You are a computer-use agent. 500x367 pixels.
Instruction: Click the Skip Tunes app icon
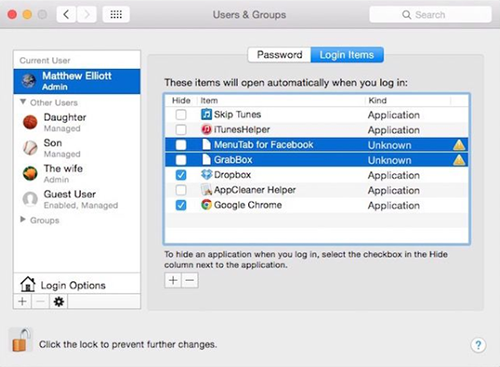(206, 114)
